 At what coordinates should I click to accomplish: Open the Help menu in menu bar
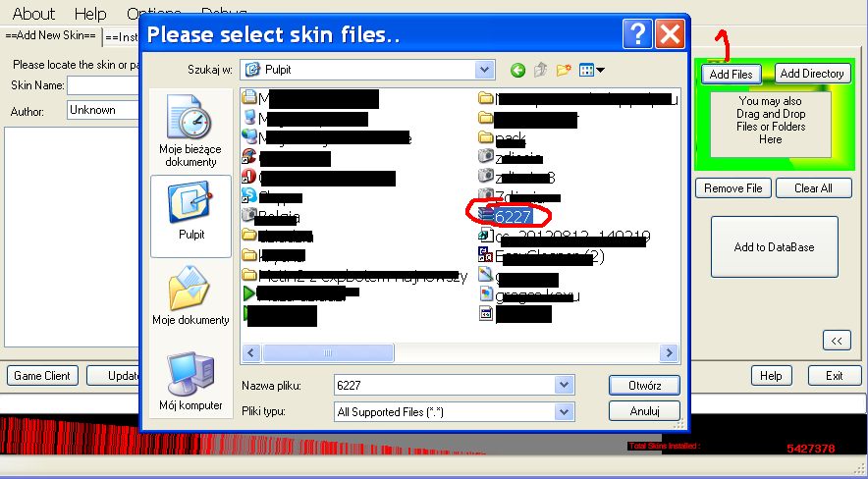90,14
